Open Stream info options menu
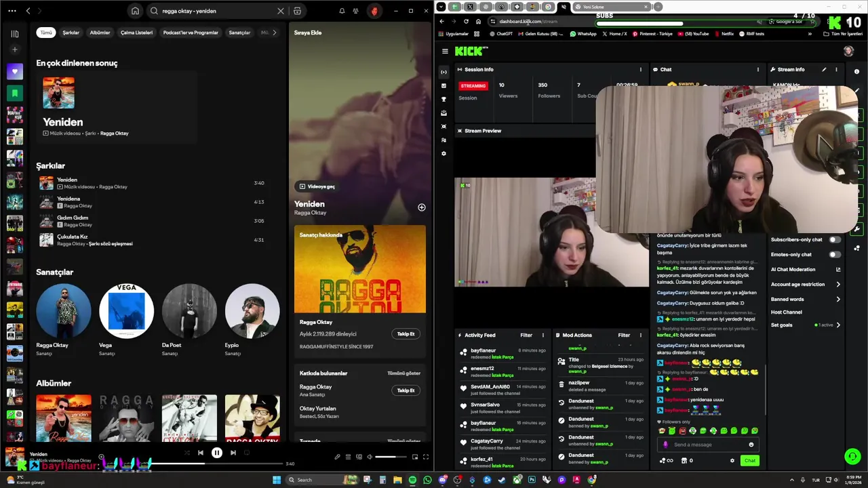 [x=836, y=69]
